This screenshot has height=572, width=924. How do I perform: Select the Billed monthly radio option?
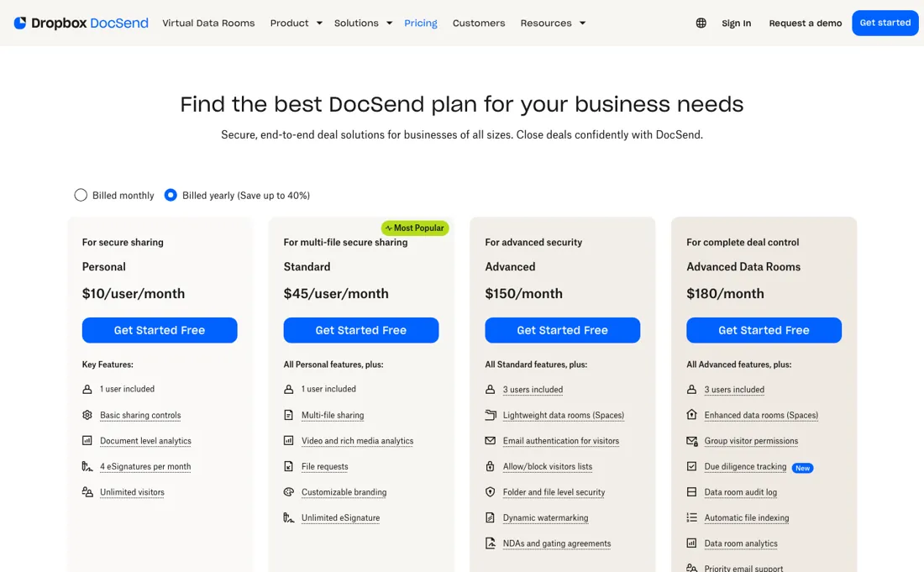coord(81,195)
